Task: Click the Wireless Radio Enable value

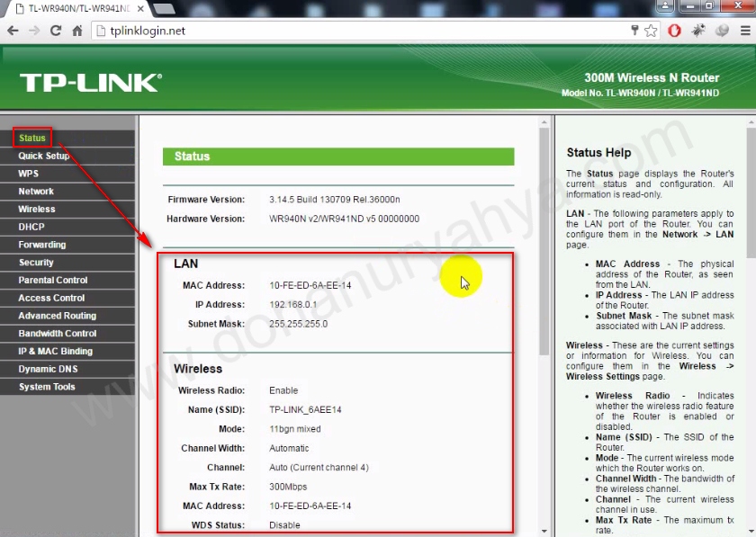Action: (283, 390)
